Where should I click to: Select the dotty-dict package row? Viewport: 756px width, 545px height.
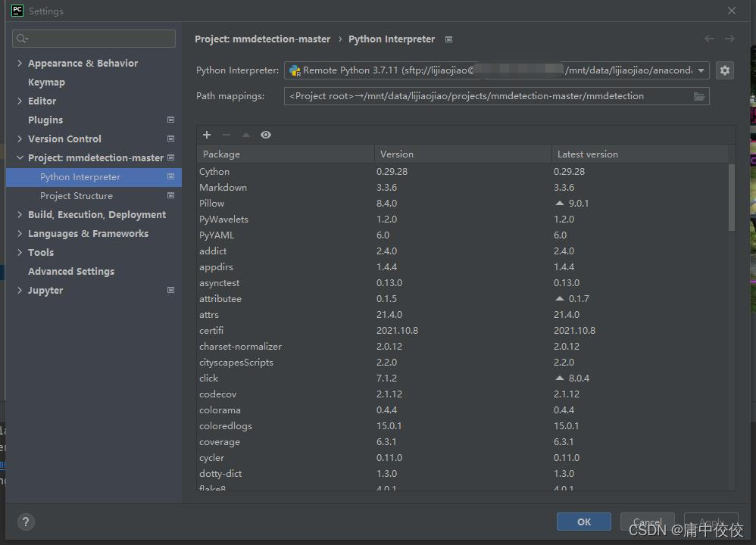(x=463, y=474)
